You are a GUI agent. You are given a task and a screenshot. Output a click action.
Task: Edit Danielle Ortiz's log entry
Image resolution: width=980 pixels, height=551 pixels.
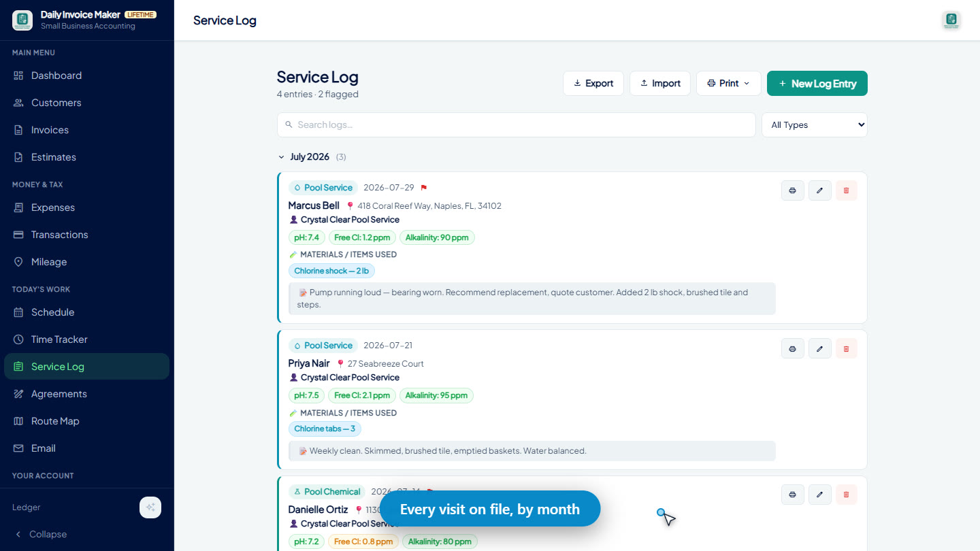point(820,495)
